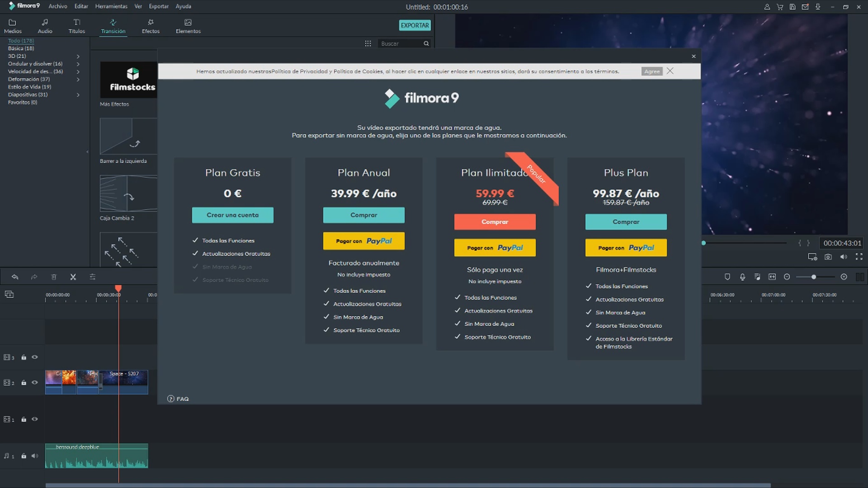Image resolution: width=868 pixels, height=488 pixels.
Task: Toggle the lock on video track 2
Action: [x=24, y=383]
